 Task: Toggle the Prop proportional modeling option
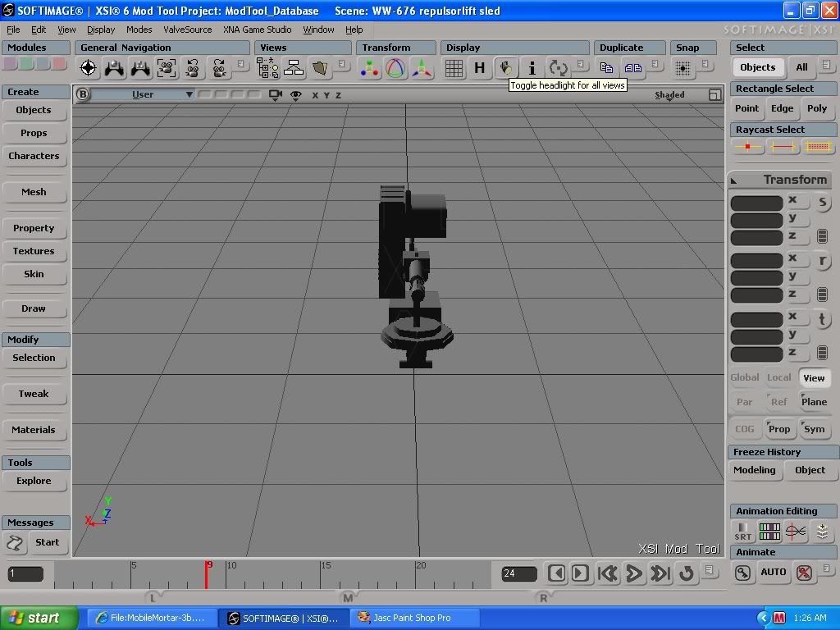pos(779,428)
